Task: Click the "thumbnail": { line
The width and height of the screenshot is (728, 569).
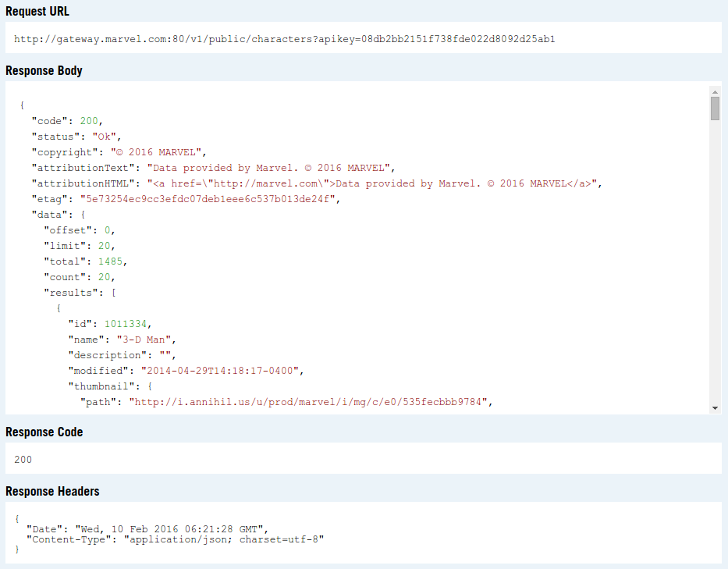Action: pos(110,386)
